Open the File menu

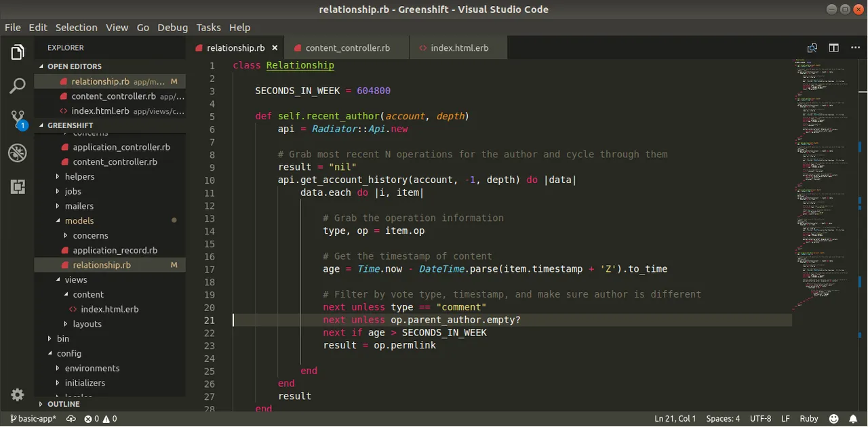coord(13,27)
